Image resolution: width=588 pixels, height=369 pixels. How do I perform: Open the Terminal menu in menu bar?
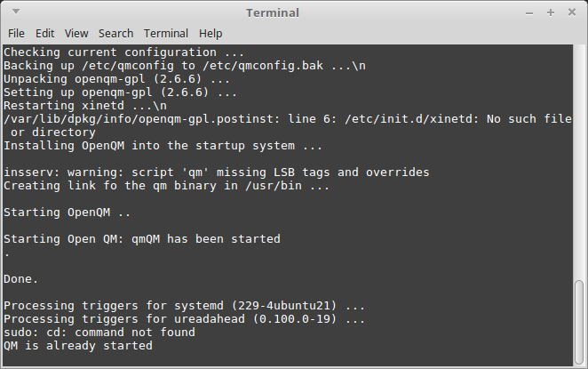166,34
